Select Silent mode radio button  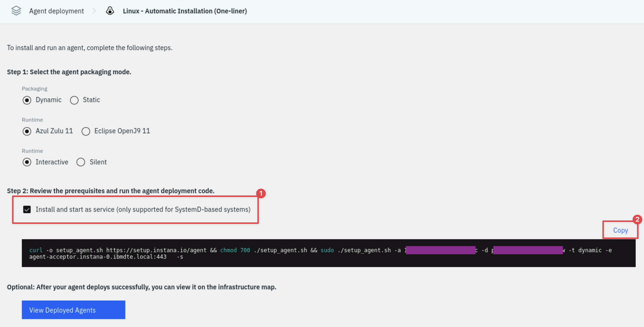click(81, 162)
